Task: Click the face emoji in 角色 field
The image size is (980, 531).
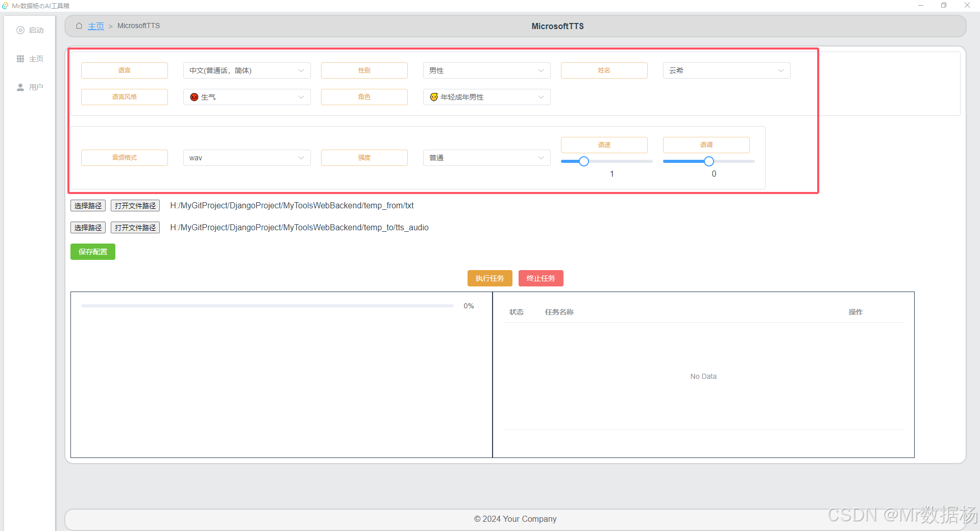Action: [434, 97]
